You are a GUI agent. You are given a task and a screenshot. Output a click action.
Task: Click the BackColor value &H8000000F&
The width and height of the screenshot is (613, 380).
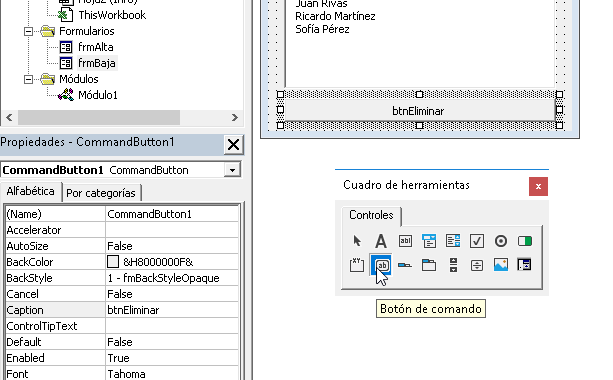(x=158, y=262)
